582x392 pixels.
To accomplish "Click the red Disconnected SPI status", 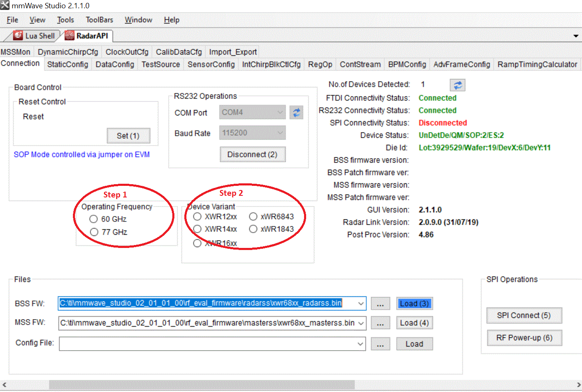I will [443, 123].
